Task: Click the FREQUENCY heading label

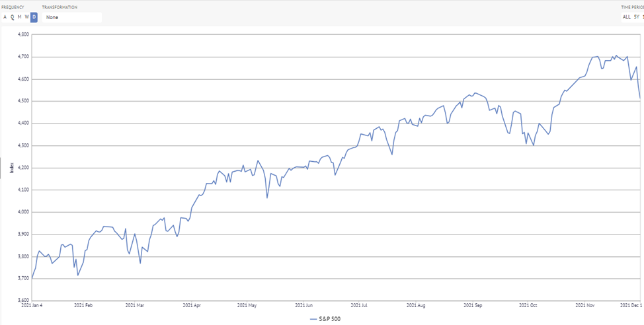Action: point(13,7)
